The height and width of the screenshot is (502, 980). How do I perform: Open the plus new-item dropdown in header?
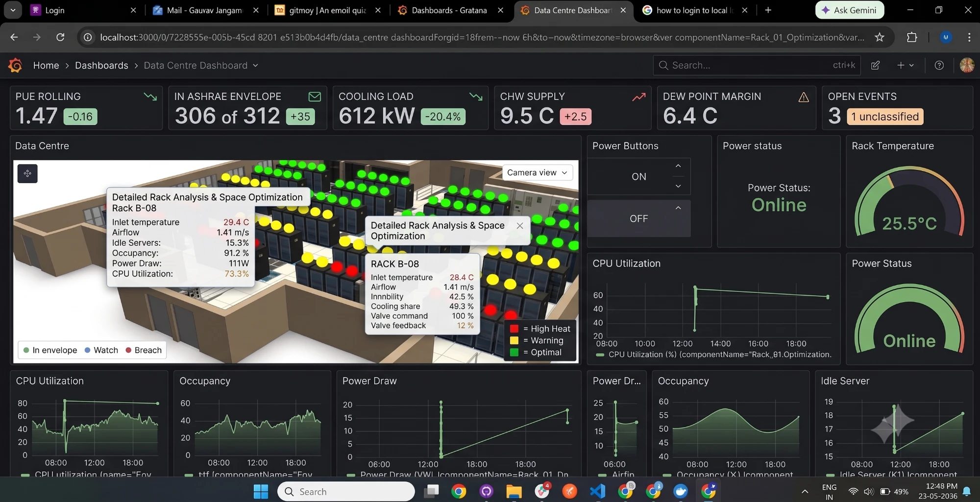click(905, 65)
